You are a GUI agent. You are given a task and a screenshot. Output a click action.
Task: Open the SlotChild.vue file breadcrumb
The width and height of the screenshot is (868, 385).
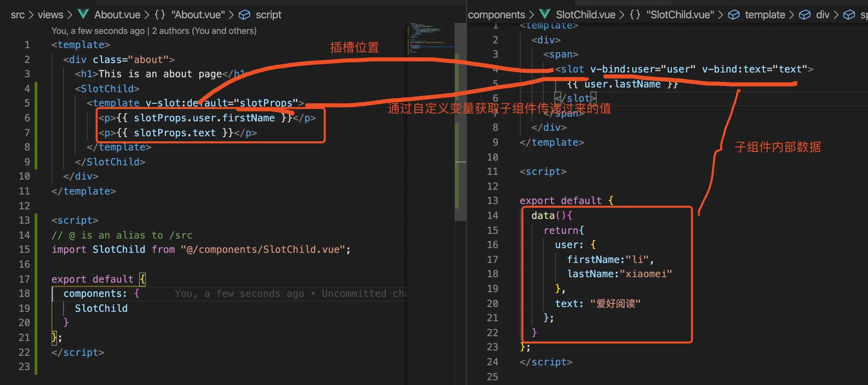585,15
